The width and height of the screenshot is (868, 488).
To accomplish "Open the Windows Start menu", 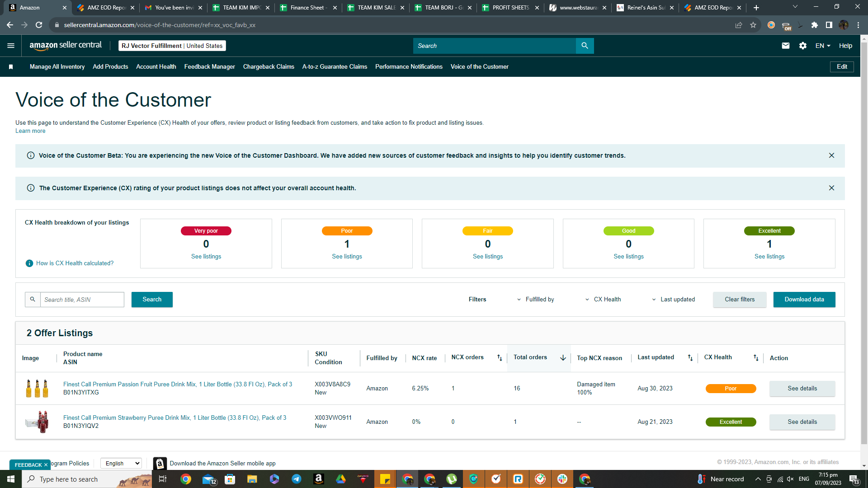I will pyautogui.click(x=11, y=479).
